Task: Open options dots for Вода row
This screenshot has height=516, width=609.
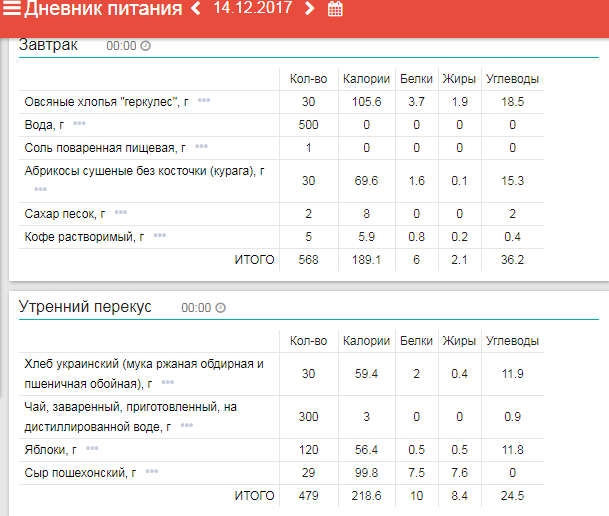Action: click(x=79, y=124)
